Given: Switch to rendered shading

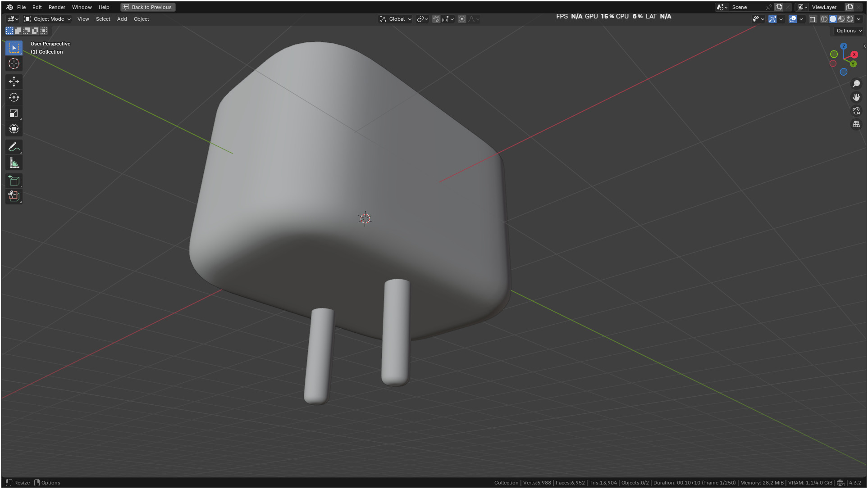Looking at the screenshot, I should click(x=850, y=19).
